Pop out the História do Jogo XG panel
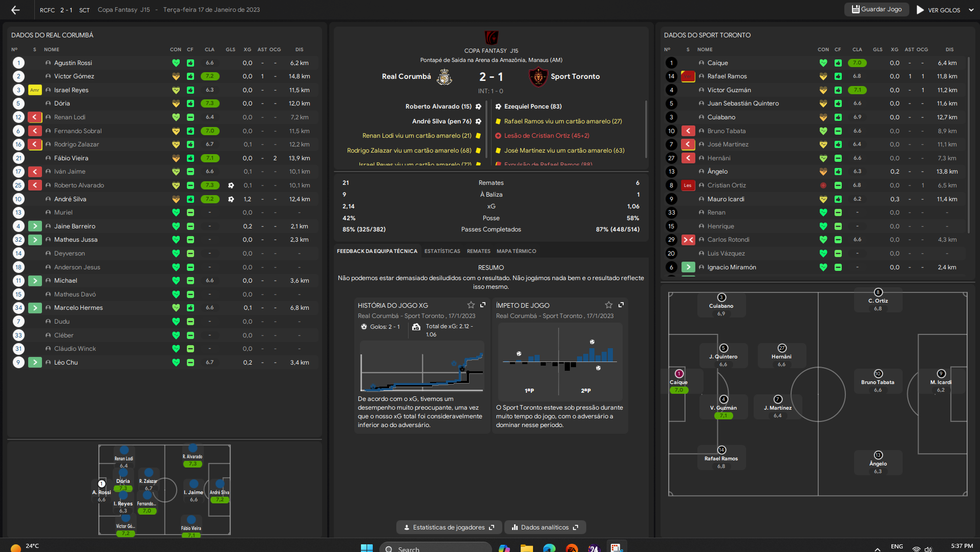980x552 pixels. pos(483,305)
